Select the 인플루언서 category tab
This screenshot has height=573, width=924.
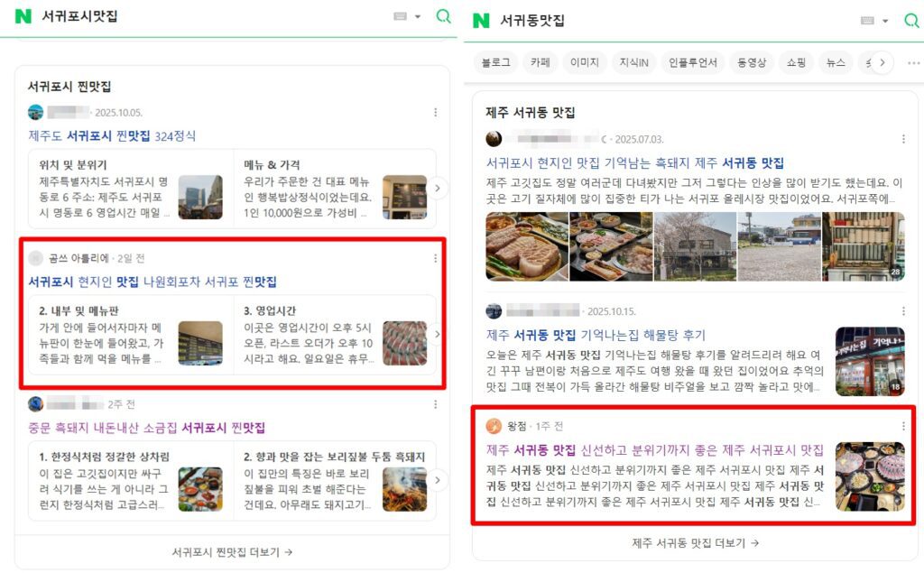(x=692, y=62)
